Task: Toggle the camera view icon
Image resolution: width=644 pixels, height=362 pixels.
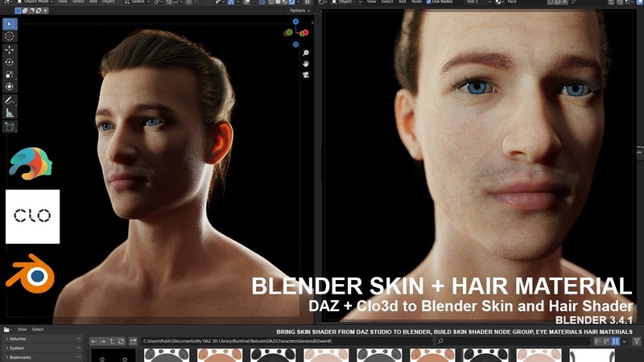Action: 306,75
